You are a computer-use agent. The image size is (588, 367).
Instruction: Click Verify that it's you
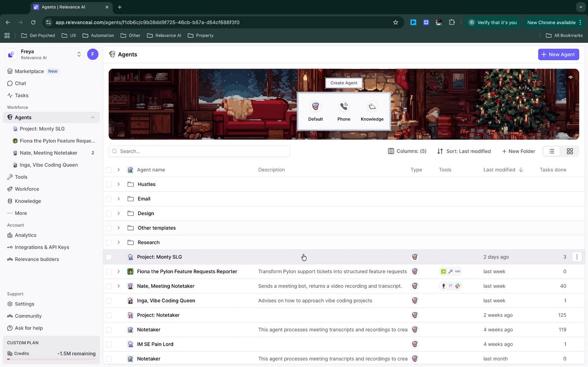pyautogui.click(x=493, y=22)
